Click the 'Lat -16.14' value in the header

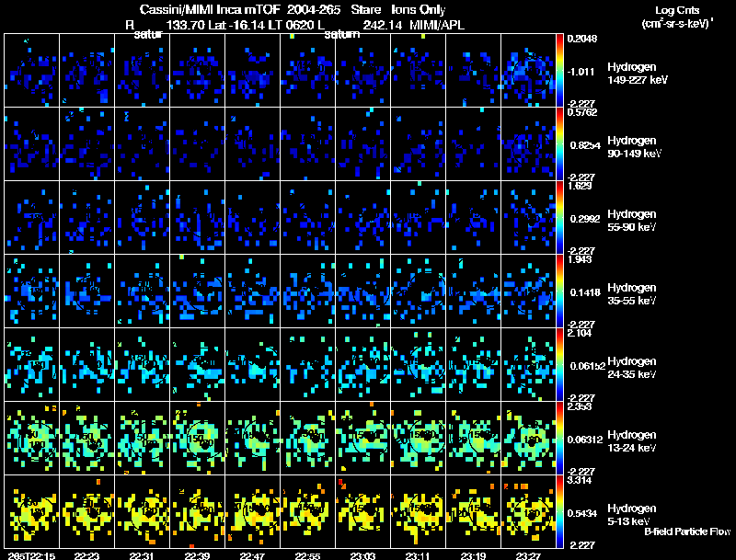(x=237, y=25)
